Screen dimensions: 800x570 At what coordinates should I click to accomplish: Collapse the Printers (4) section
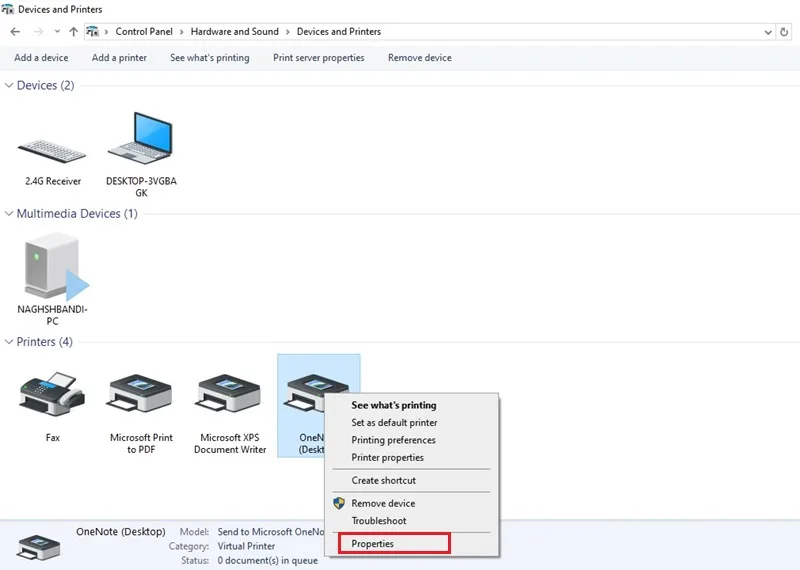pyautogui.click(x=9, y=341)
